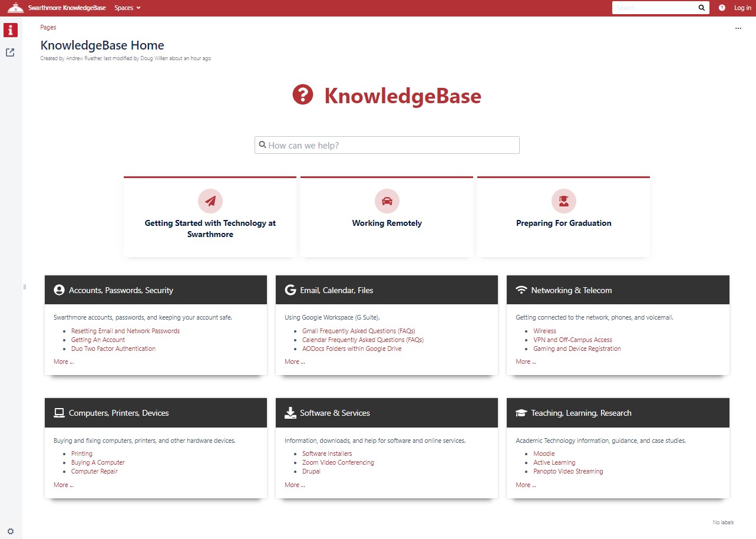Open the Active Learning link
Viewport: 756px width, 539px height.
[554, 462]
